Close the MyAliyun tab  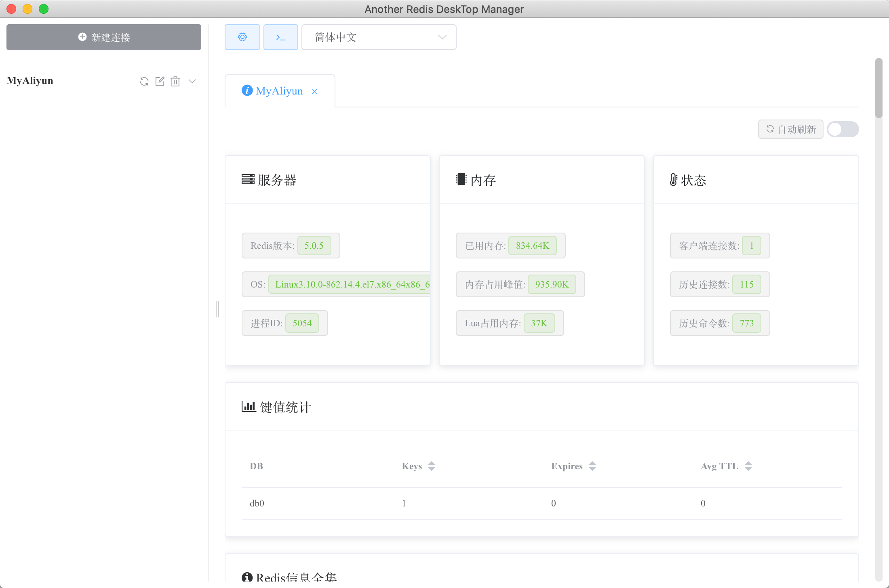pos(314,92)
